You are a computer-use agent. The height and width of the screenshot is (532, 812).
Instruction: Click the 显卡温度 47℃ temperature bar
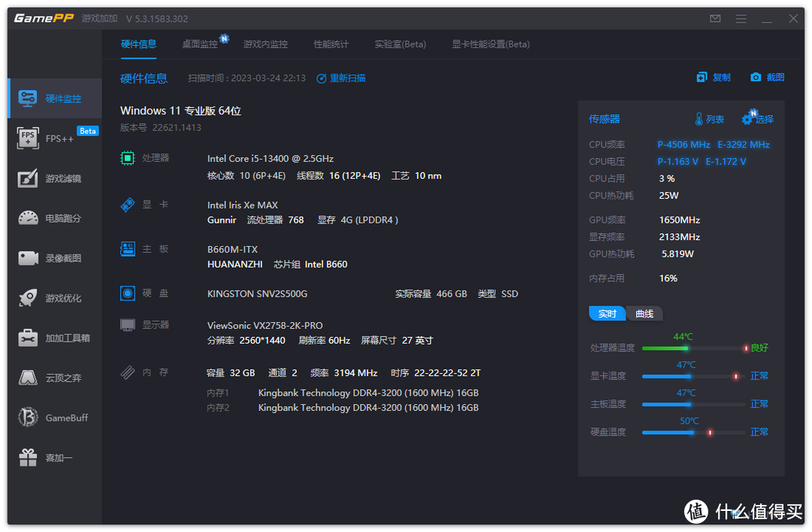coord(695,376)
